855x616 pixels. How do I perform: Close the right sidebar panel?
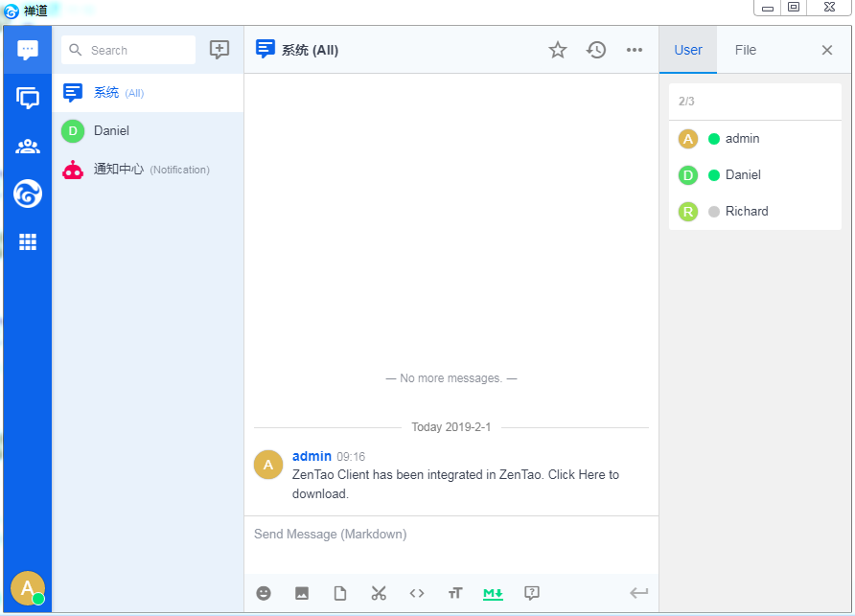coord(827,50)
